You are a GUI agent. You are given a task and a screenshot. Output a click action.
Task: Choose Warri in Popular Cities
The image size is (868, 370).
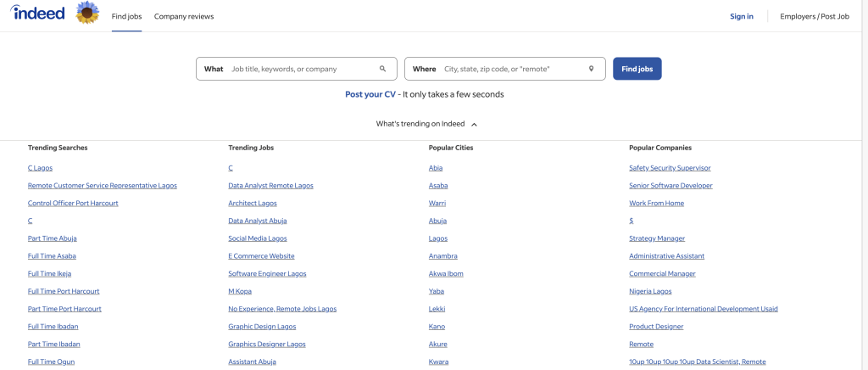coord(437,204)
